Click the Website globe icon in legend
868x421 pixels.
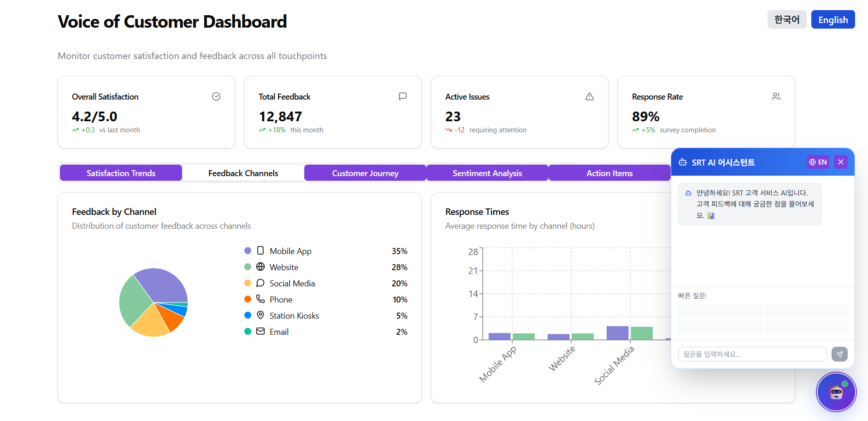pyautogui.click(x=260, y=267)
